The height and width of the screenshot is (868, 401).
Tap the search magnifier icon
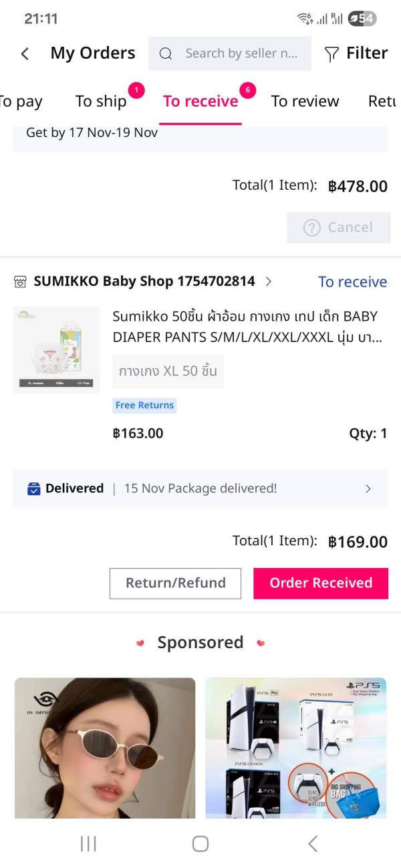tap(166, 54)
